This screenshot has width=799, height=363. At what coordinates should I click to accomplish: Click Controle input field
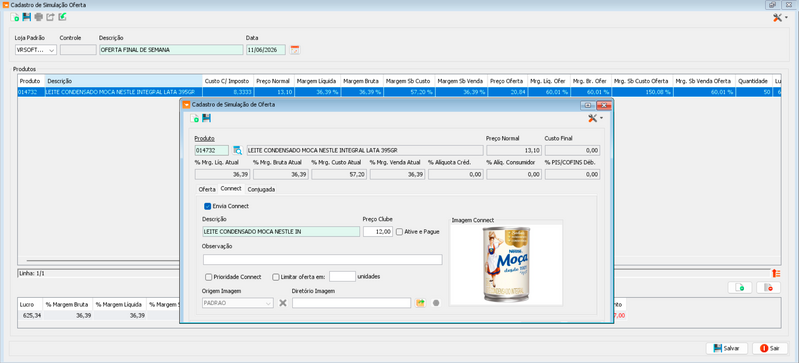point(78,50)
